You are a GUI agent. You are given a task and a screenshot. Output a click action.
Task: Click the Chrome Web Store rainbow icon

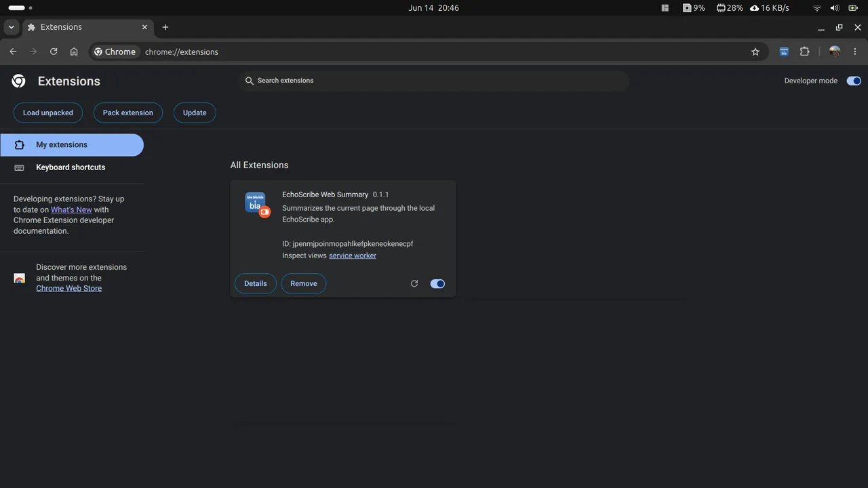20,278
